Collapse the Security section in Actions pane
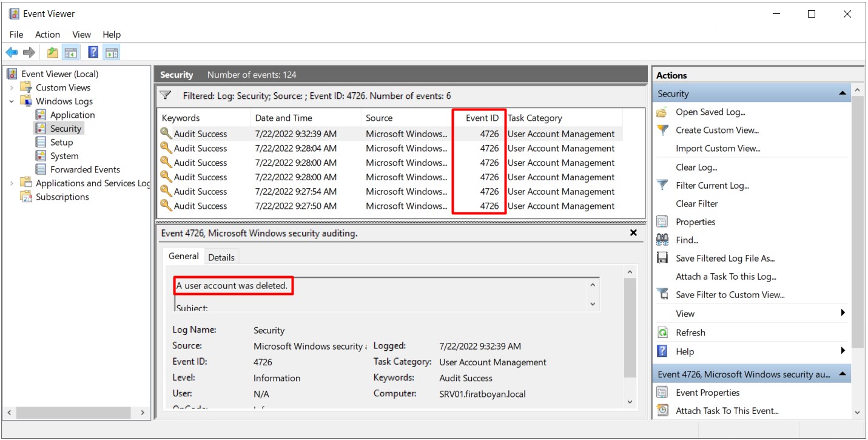This screenshot has height=440, width=868. coord(843,93)
